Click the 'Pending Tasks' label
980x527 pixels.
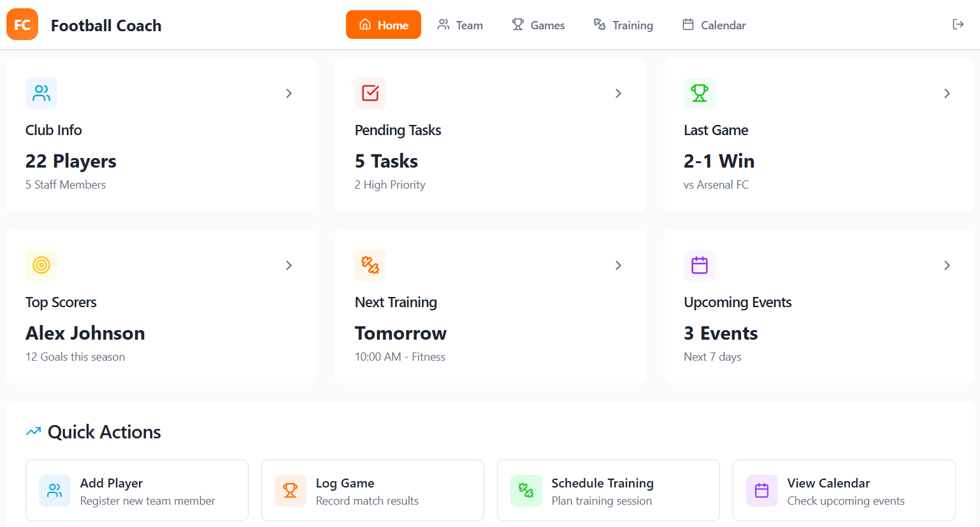coord(398,130)
